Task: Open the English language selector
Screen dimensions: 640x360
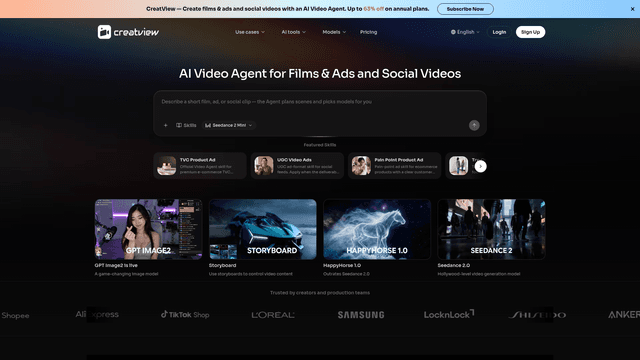Action: click(465, 32)
